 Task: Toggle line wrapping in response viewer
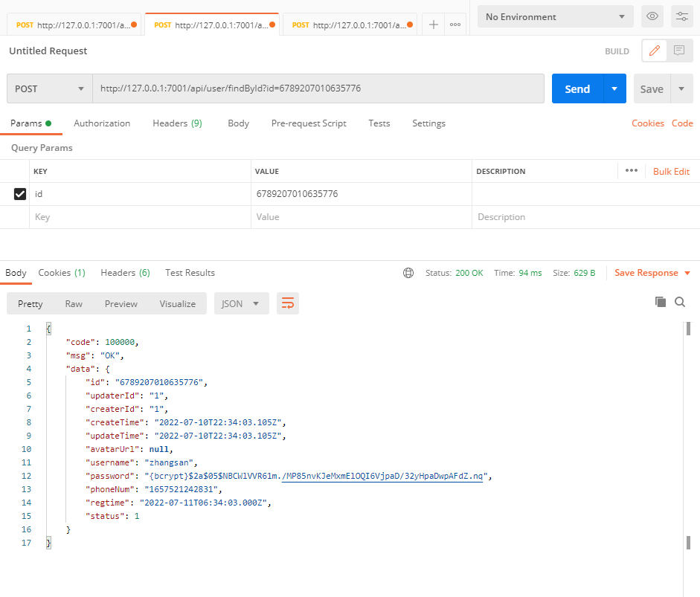pyautogui.click(x=288, y=303)
